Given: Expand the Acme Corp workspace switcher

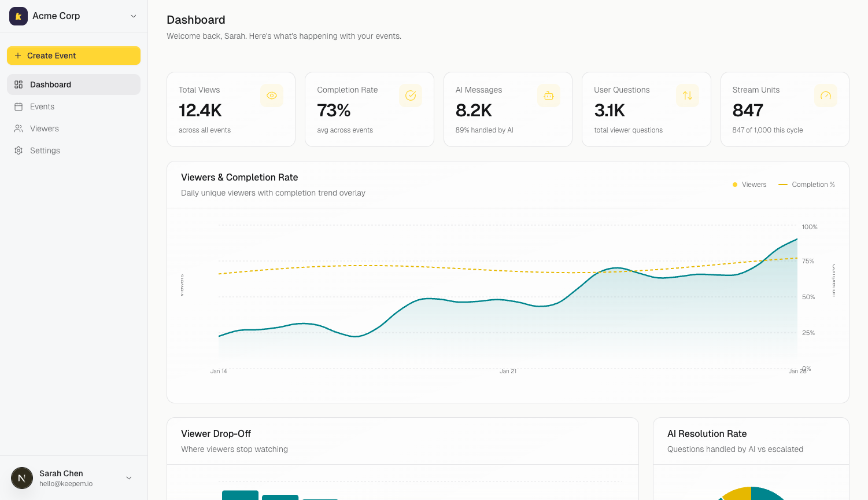Looking at the screenshot, I should (134, 16).
